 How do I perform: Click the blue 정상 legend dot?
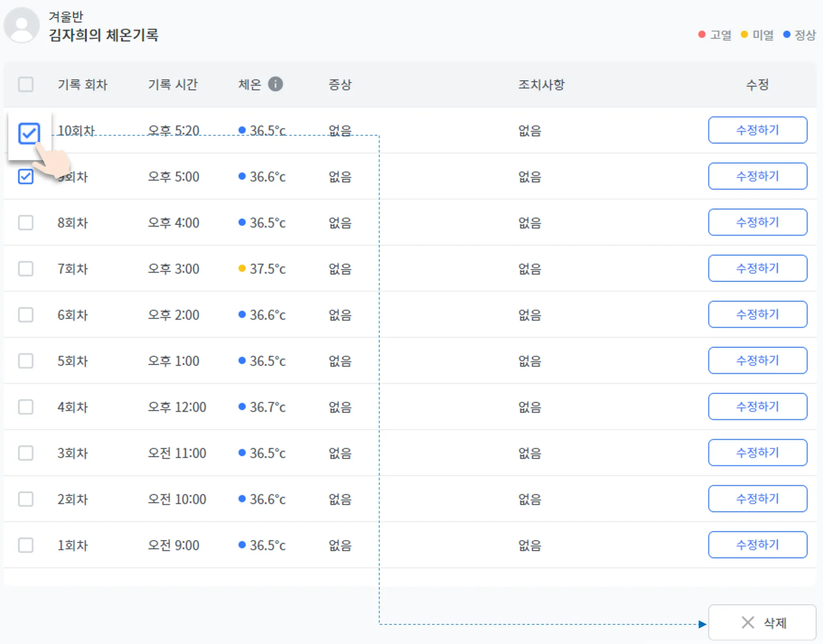click(x=786, y=35)
